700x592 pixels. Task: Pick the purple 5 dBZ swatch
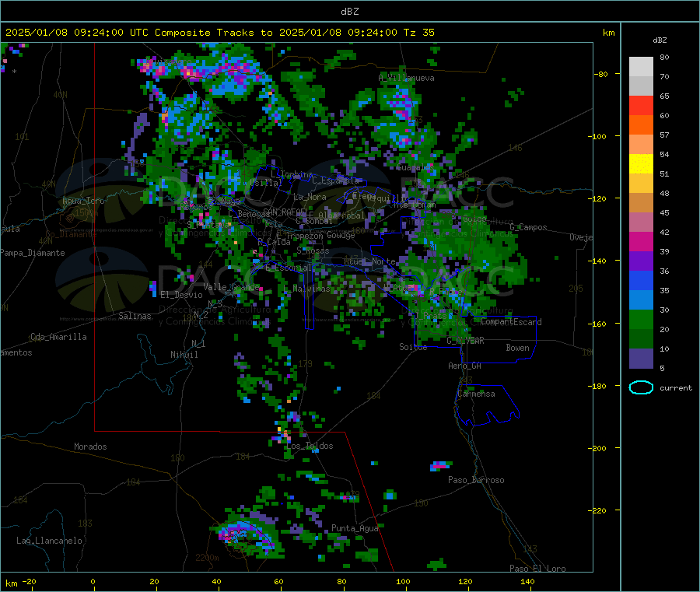(641, 359)
